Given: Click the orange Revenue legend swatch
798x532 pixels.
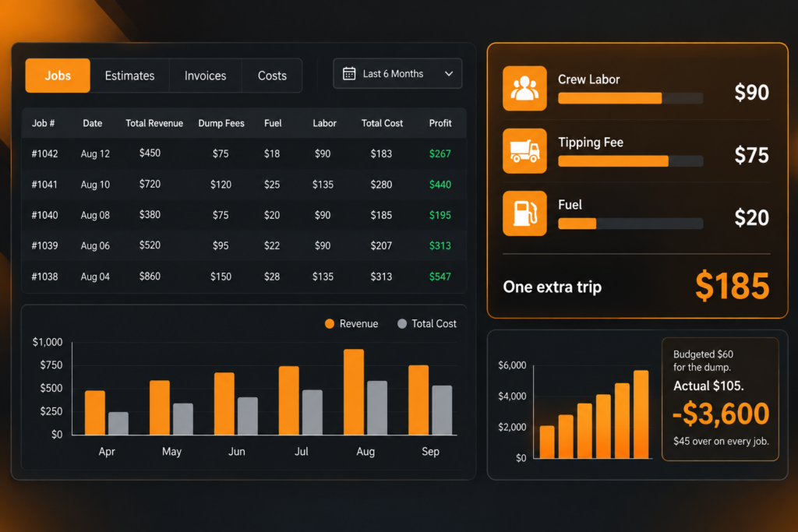Looking at the screenshot, I should tap(330, 324).
